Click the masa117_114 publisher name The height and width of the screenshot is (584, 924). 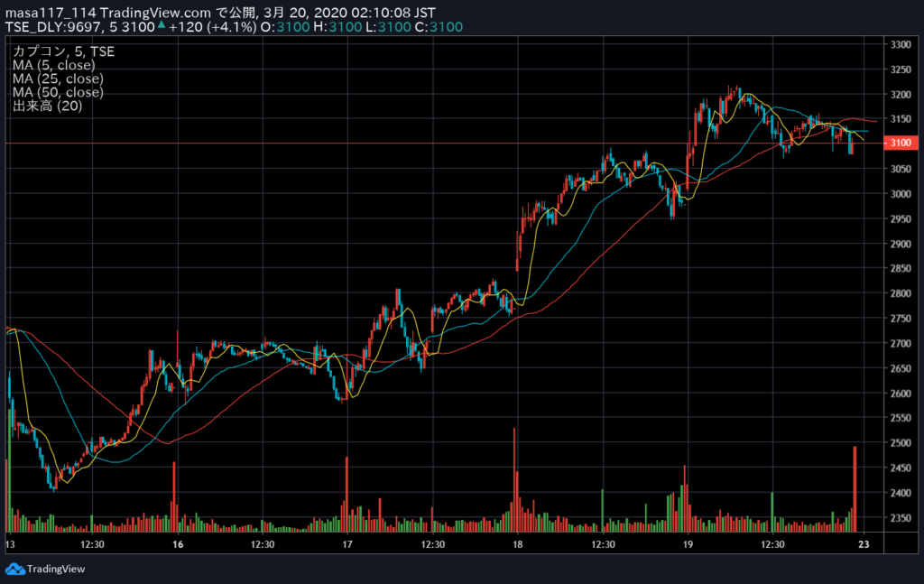(51, 13)
